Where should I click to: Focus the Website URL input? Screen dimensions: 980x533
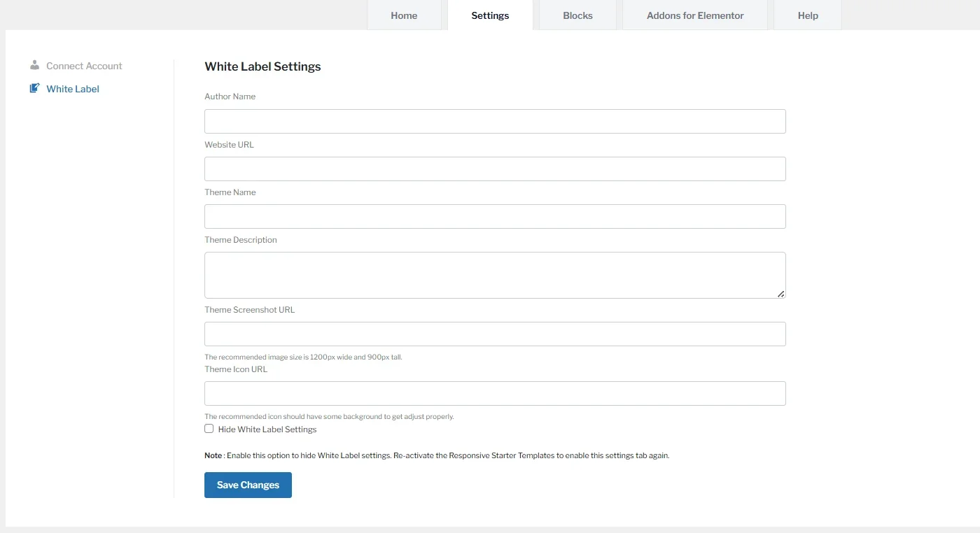click(494, 168)
